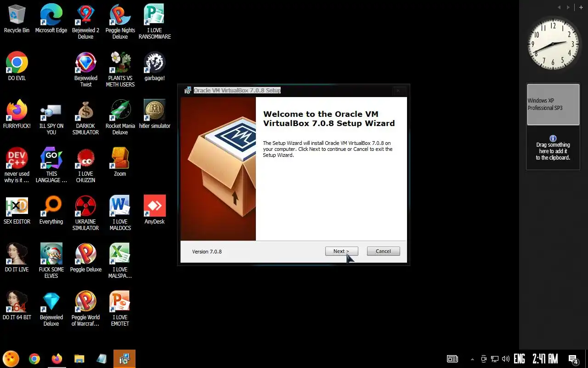Select the DO EVIL Chrome shortcut

pyautogui.click(x=17, y=66)
